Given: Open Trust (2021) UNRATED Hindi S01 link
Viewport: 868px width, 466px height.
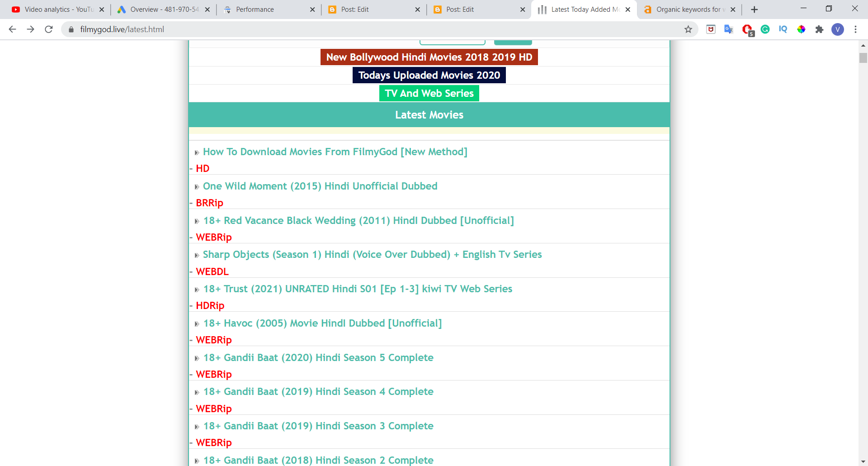Looking at the screenshot, I should pos(358,289).
